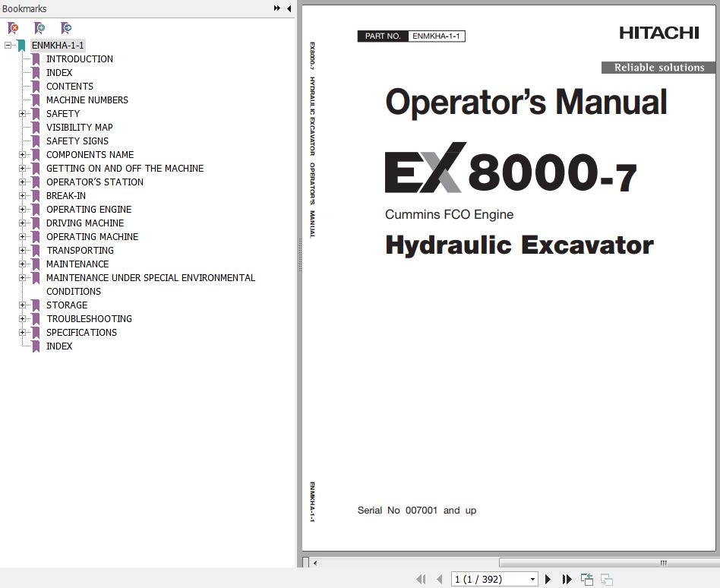Expand the TRANSPORTING bookmark node

(x=22, y=251)
